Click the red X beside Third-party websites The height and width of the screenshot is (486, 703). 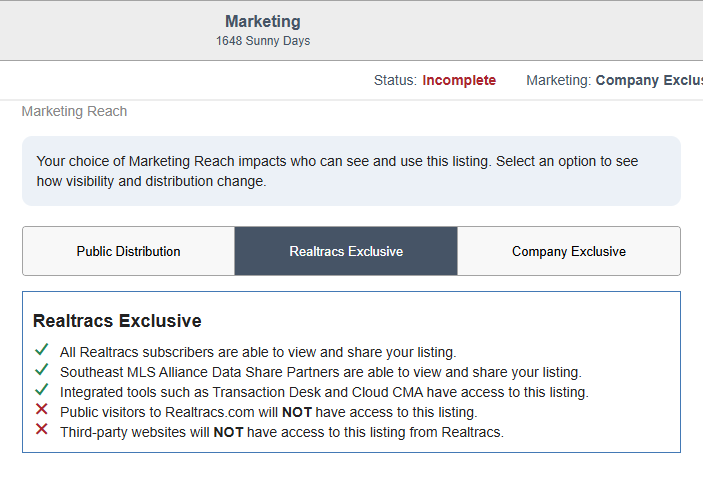click(42, 429)
